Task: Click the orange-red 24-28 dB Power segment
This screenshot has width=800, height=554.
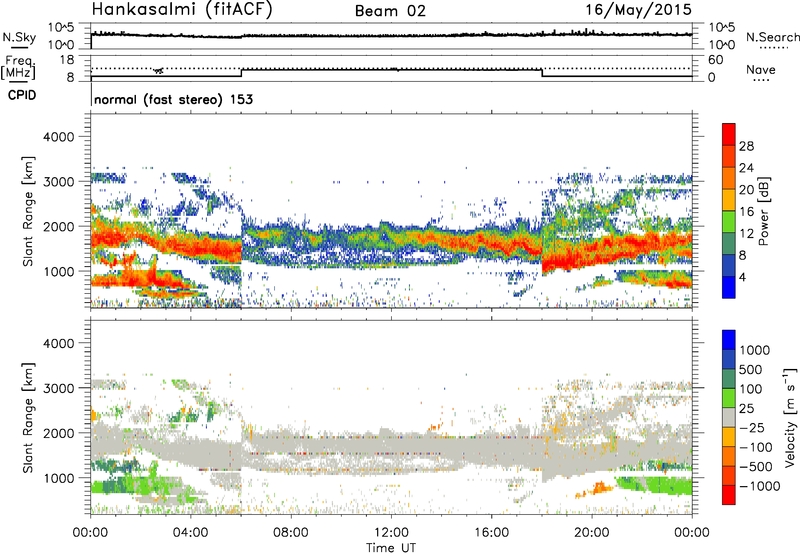Action: 729,157
